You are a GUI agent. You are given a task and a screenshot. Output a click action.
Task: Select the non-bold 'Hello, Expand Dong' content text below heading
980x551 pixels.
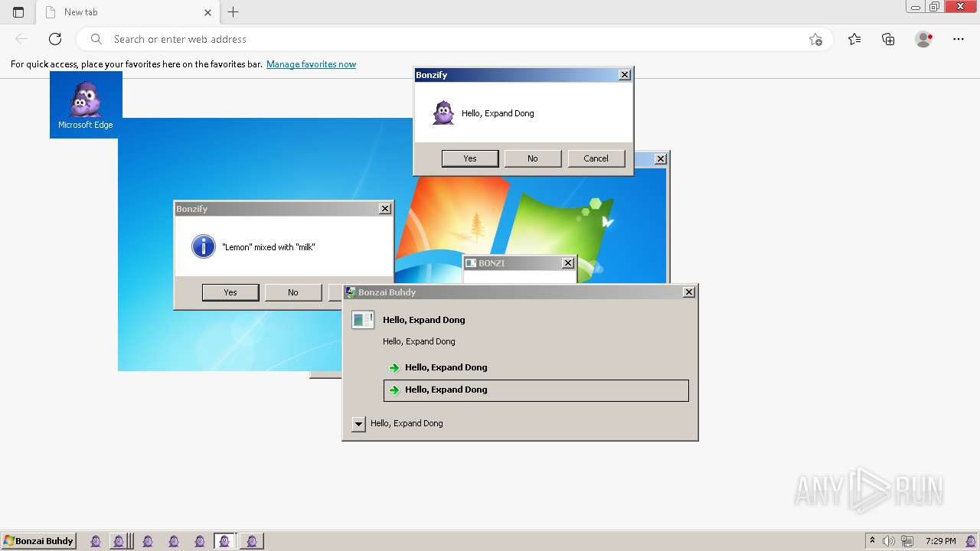click(419, 341)
